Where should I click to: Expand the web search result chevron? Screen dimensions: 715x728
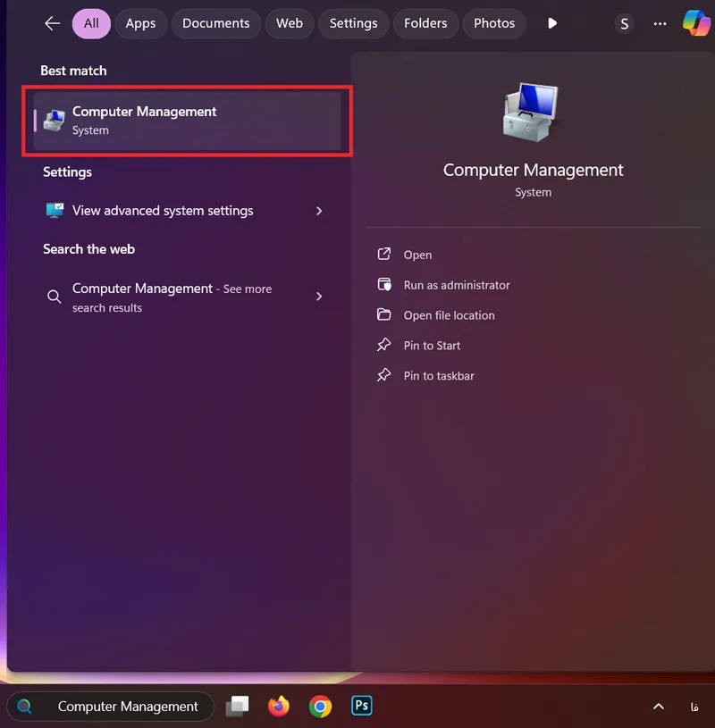pyautogui.click(x=319, y=297)
